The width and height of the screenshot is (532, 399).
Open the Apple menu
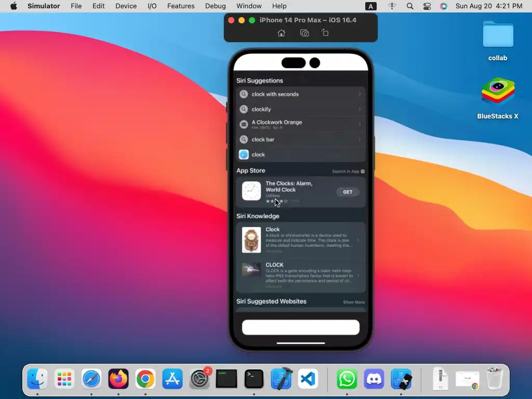(14, 6)
